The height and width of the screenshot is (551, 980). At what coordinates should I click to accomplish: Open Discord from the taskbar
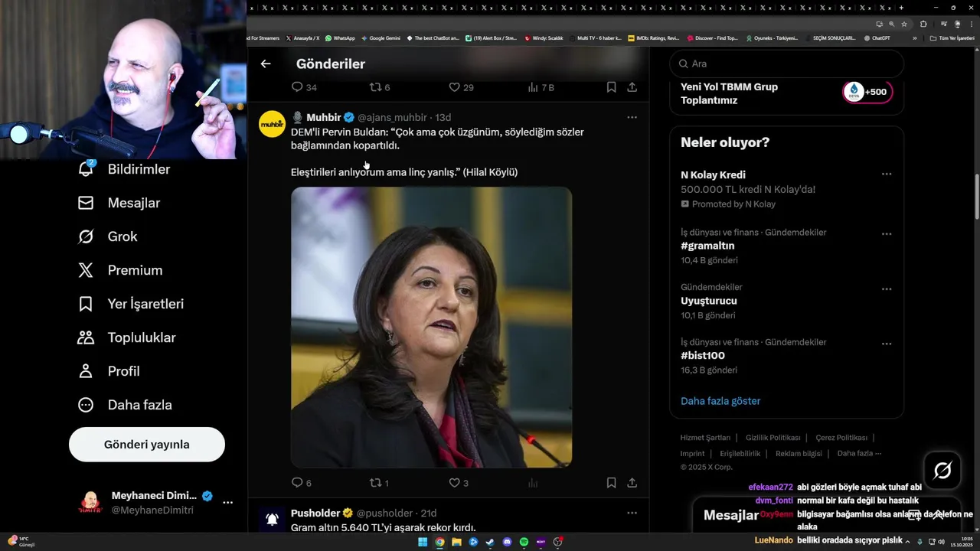[x=507, y=542]
